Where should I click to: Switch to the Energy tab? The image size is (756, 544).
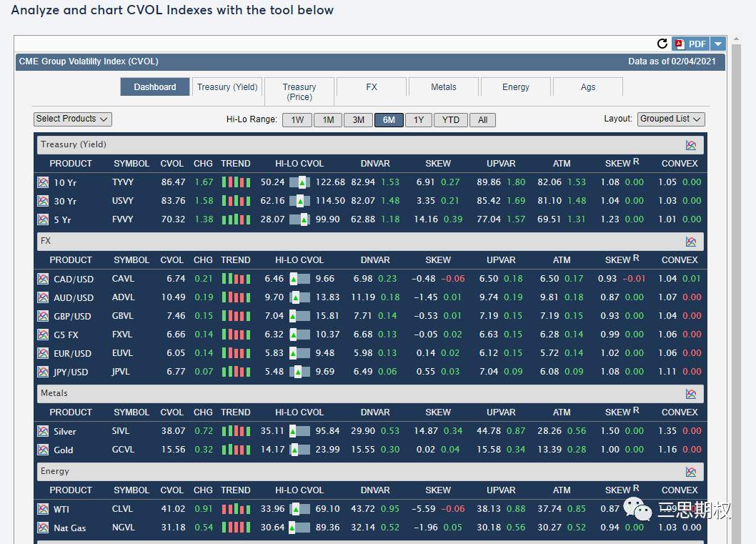click(x=516, y=86)
